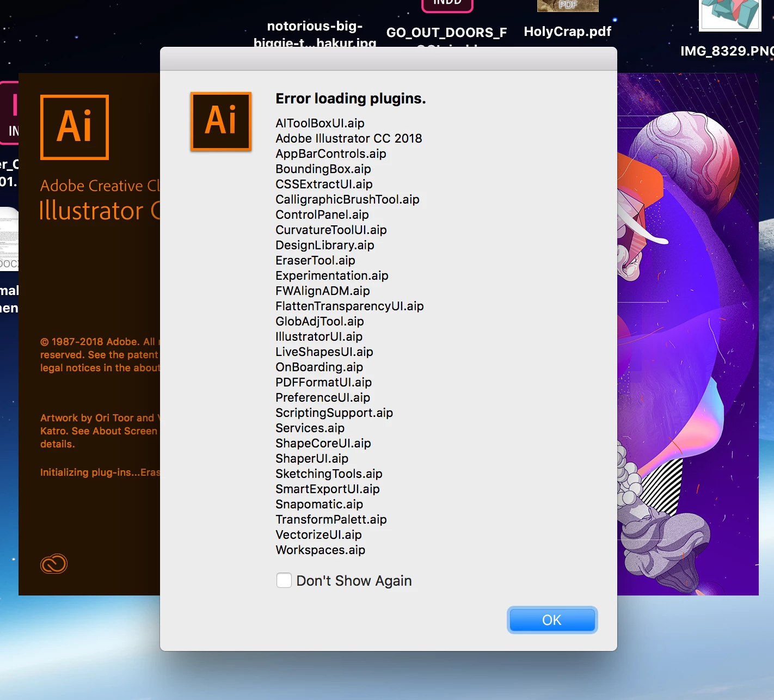Screen dimensions: 774x700
Task: Click OnBoarding.aip in the list
Action: pos(319,367)
